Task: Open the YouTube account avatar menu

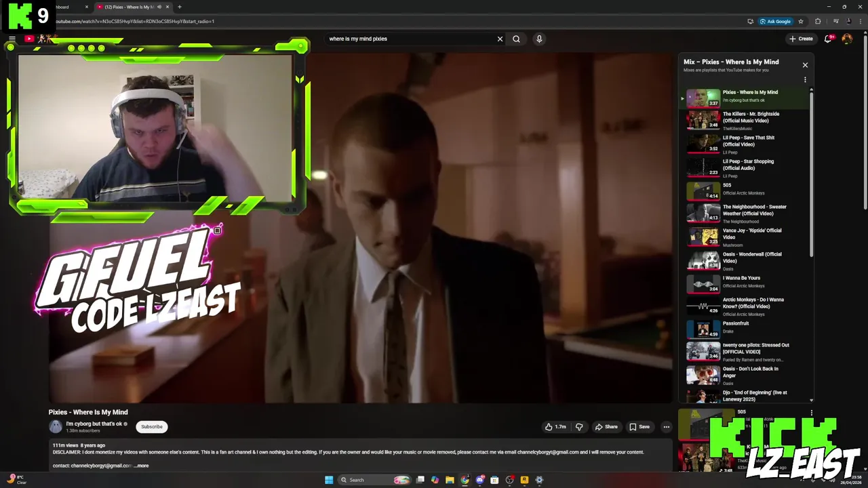Action: (847, 39)
